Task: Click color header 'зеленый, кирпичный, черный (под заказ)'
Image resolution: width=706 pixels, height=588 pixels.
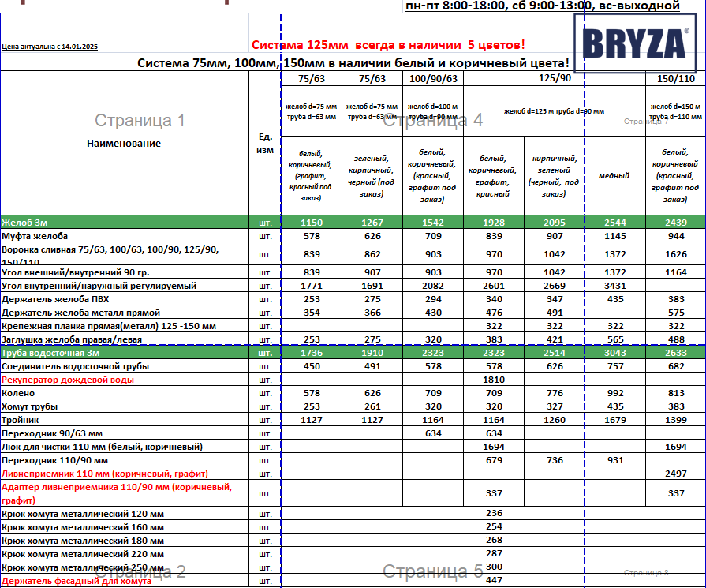Action: pos(372,176)
